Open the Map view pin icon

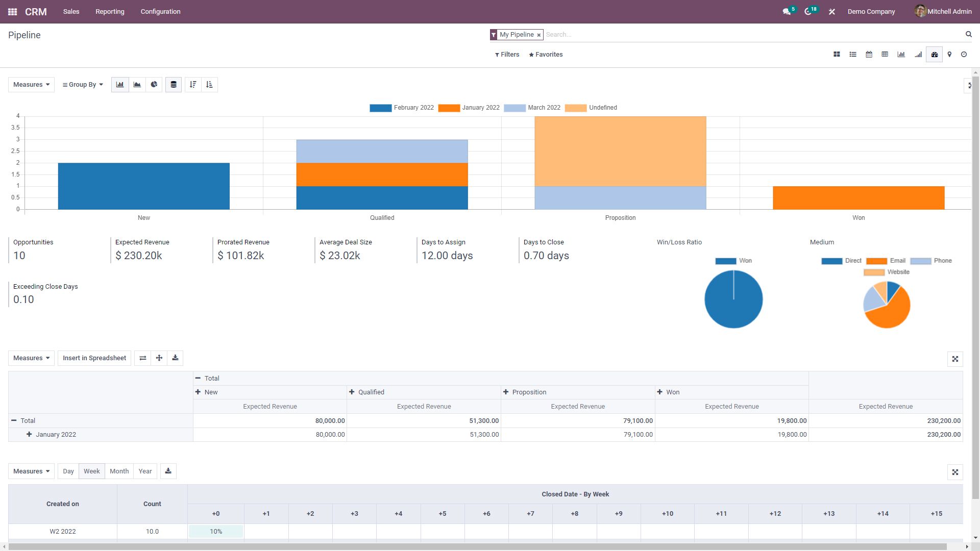(949, 55)
